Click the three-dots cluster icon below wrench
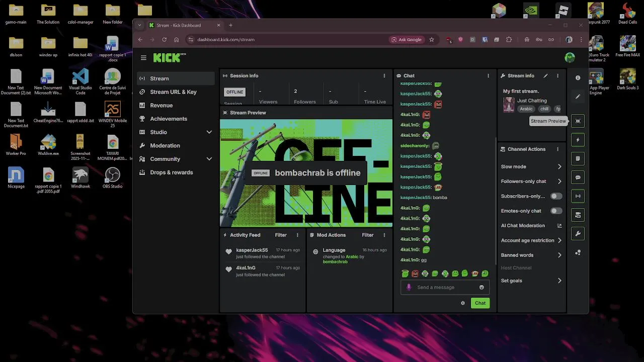The image size is (644, 362). pos(578,252)
